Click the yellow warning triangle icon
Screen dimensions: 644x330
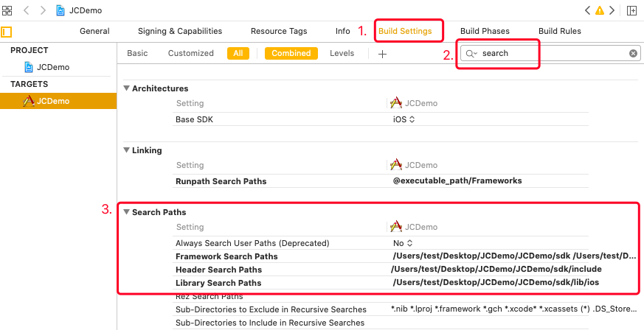600,10
